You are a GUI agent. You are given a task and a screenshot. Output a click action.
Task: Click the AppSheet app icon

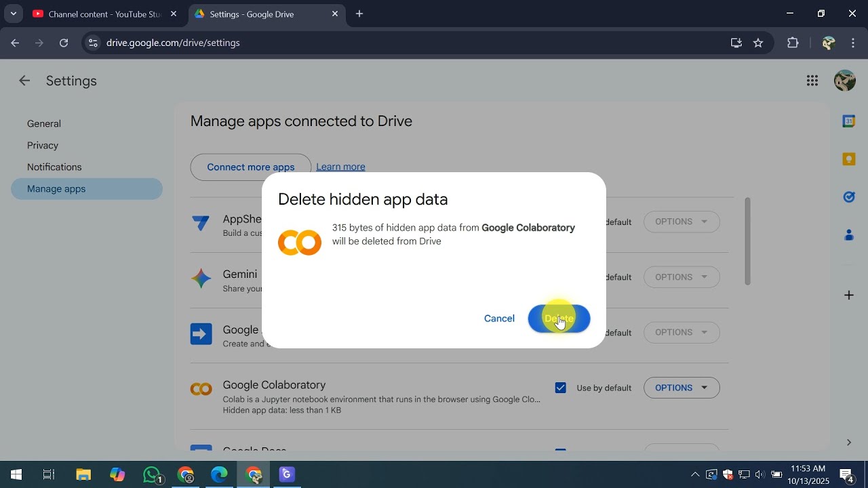tap(201, 222)
